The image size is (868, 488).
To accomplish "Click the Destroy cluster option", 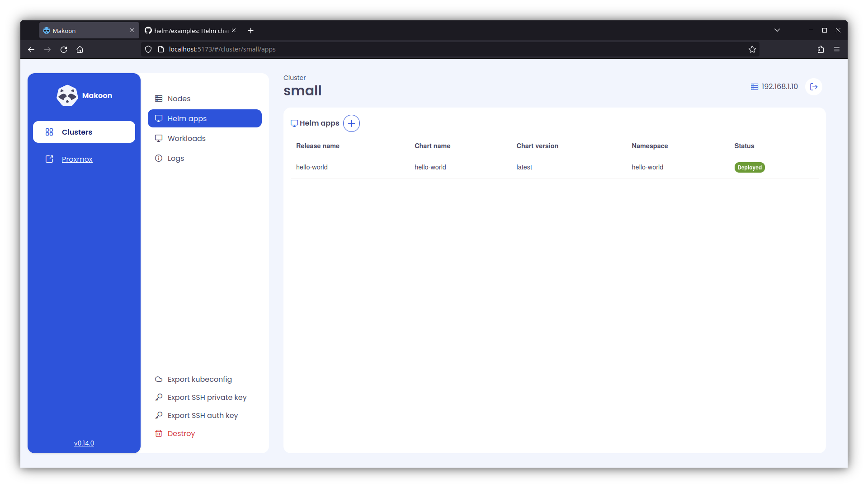I will tap(181, 433).
